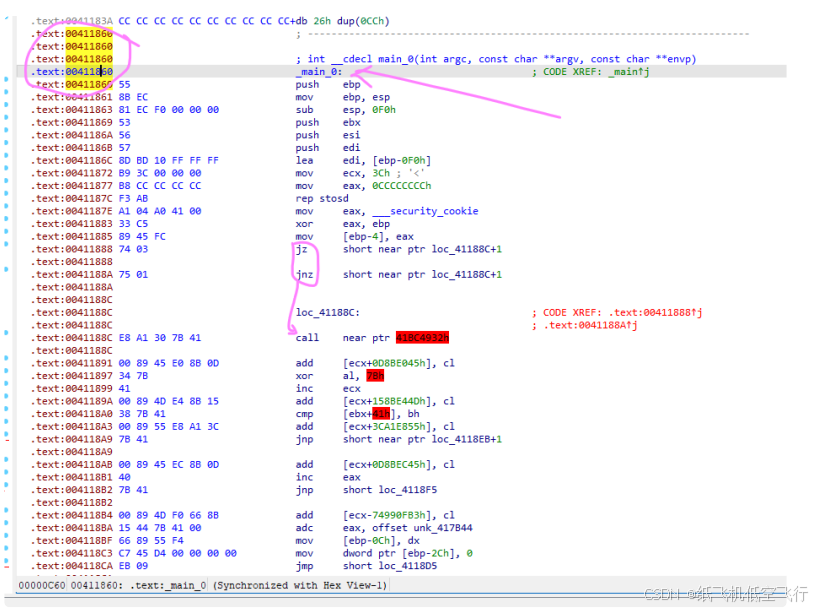820x610 pixels.
Task: Click the int __cdecl main_0 prototype comment
Action: (x=496, y=59)
